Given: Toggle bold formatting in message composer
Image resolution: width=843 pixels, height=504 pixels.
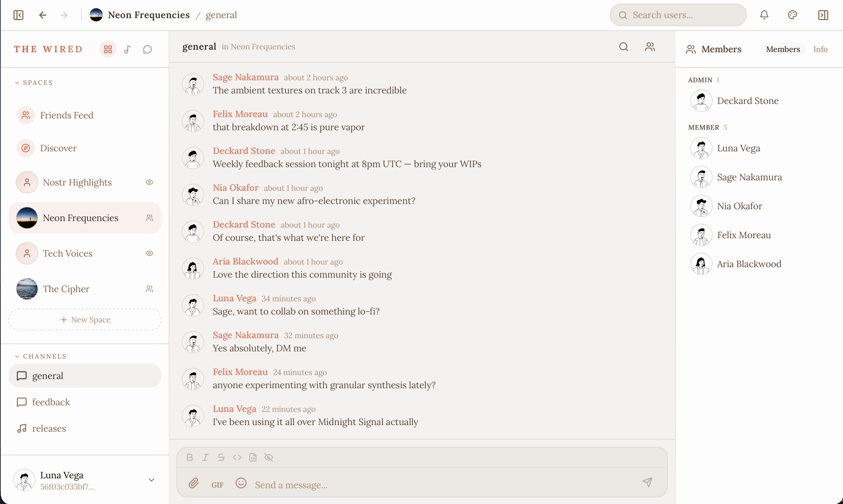Looking at the screenshot, I should pyautogui.click(x=190, y=457).
